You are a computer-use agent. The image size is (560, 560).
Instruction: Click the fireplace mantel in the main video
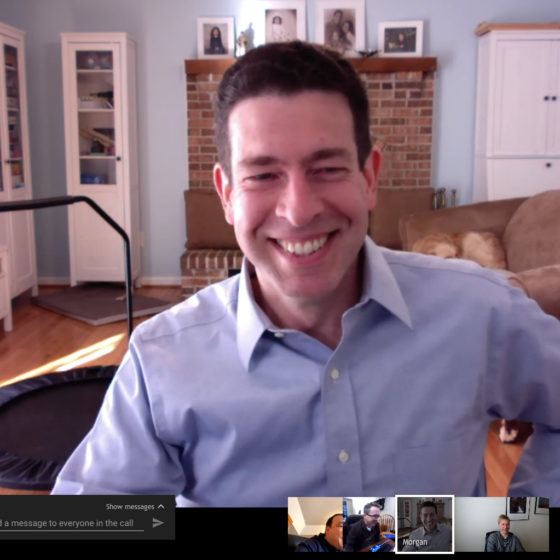(x=311, y=65)
